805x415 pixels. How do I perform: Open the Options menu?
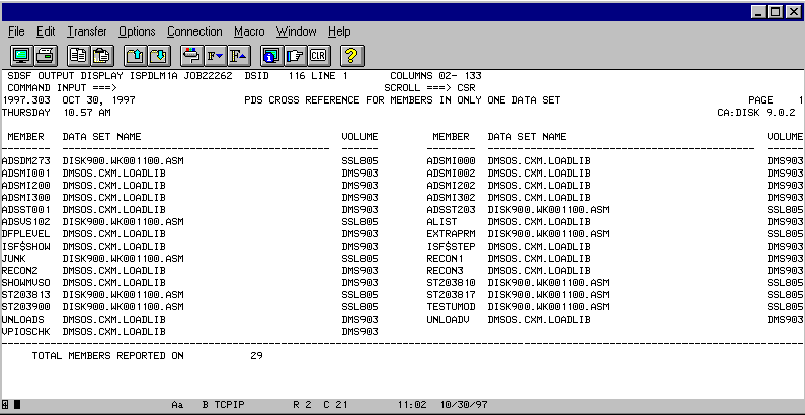[137, 32]
